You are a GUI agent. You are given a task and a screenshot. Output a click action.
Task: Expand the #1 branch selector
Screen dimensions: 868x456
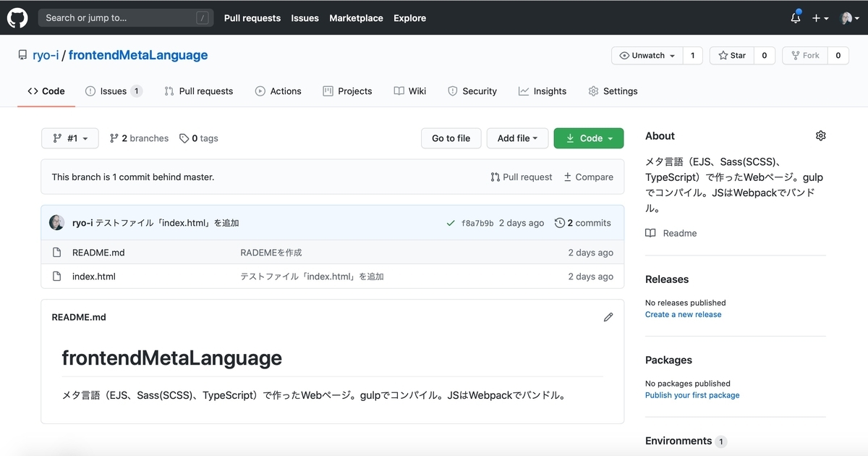pos(70,138)
